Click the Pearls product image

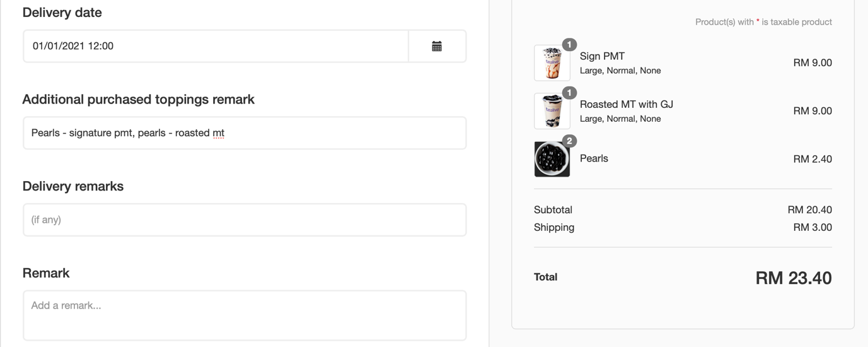(x=552, y=159)
